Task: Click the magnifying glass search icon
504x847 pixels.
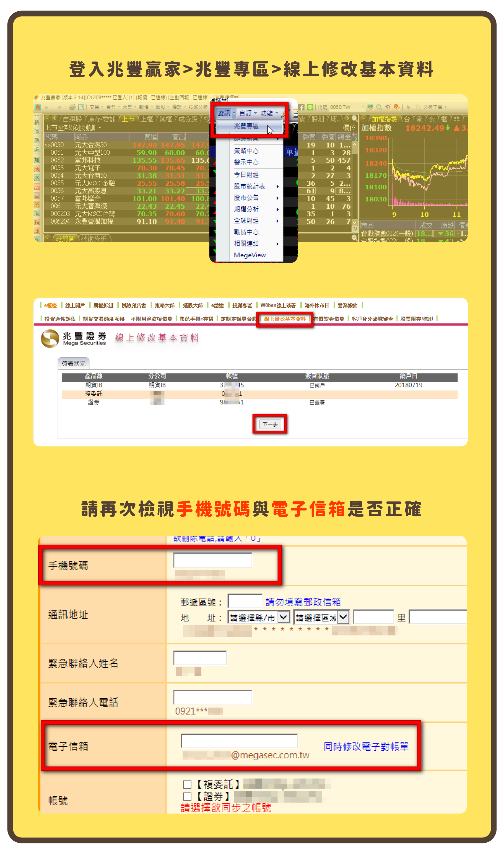Action: click(x=379, y=107)
